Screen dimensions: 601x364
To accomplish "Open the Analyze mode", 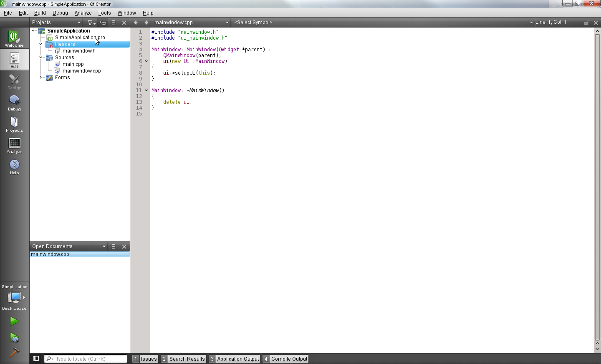I will point(14,145).
